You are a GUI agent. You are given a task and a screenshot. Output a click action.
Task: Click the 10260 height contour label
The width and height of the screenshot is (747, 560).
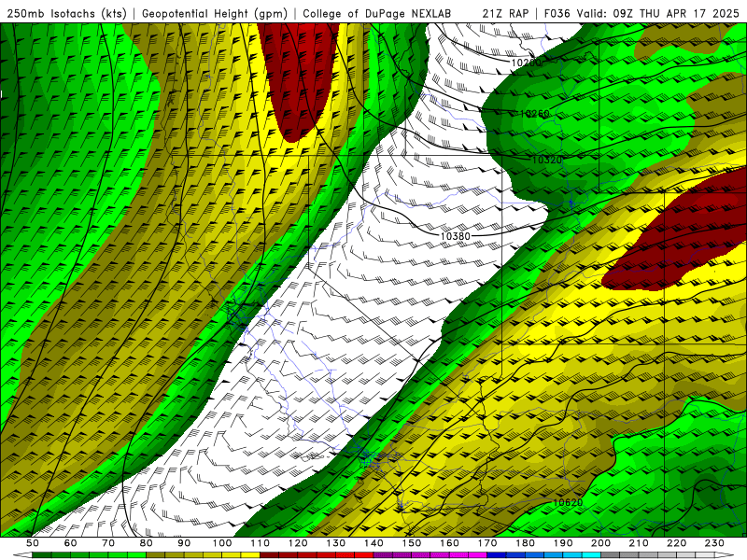[534, 114]
